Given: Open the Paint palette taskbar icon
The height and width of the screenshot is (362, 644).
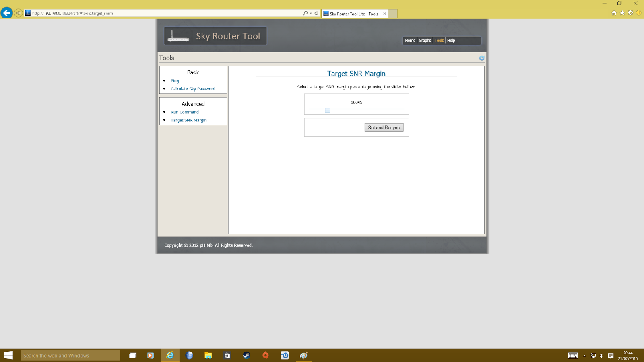Looking at the screenshot, I should pos(304,356).
